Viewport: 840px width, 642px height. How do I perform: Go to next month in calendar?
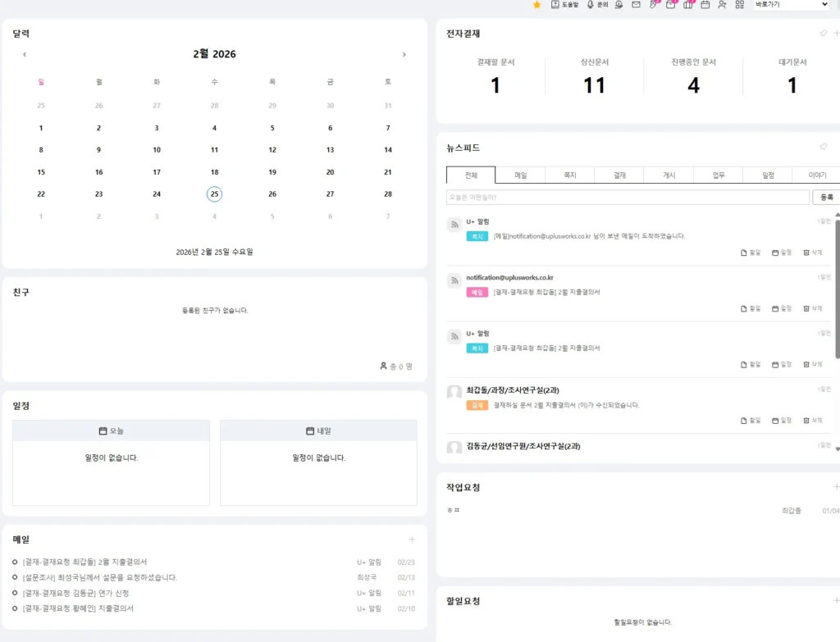pos(404,55)
